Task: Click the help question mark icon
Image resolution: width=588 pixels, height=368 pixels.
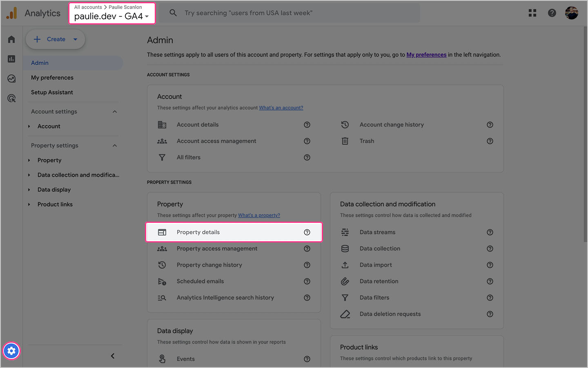Action: pos(552,13)
